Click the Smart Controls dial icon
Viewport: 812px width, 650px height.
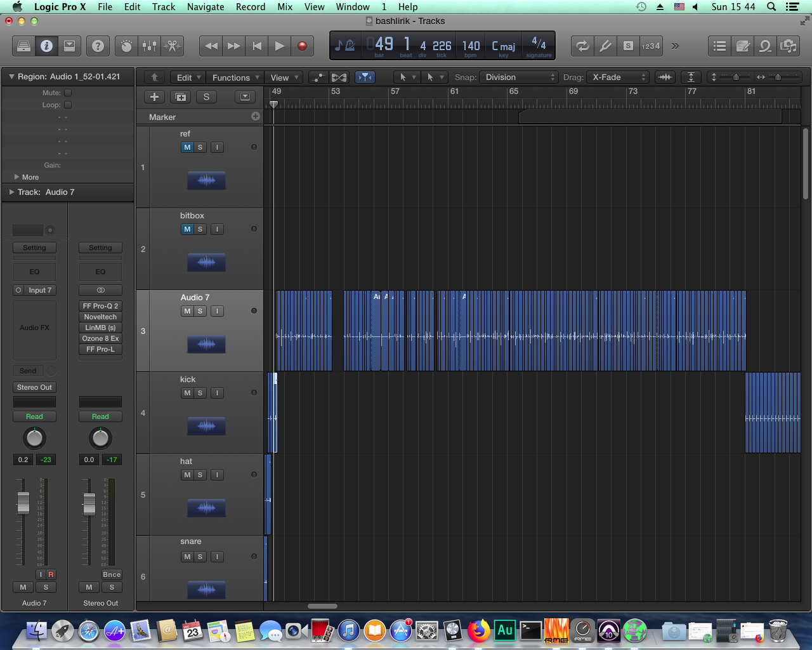tap(126, 46)
